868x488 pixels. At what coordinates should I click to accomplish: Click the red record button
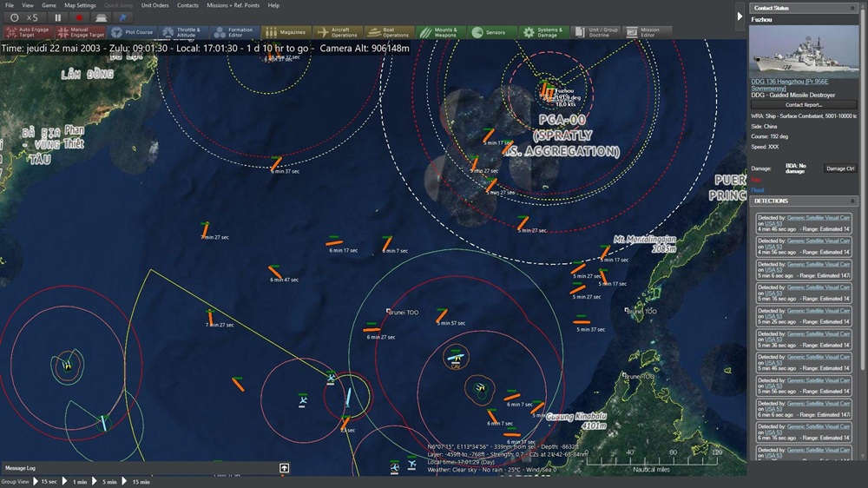click(79, 17)
